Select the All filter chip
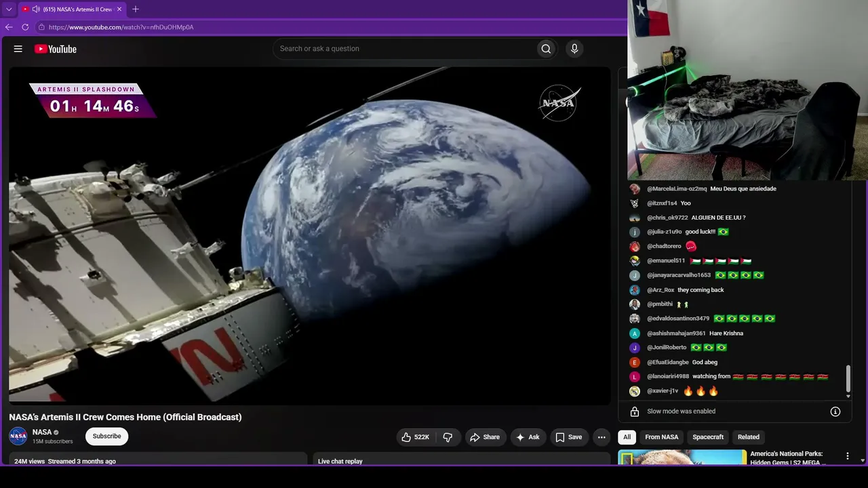Screen dimensions: 868x488 [627, 437]
